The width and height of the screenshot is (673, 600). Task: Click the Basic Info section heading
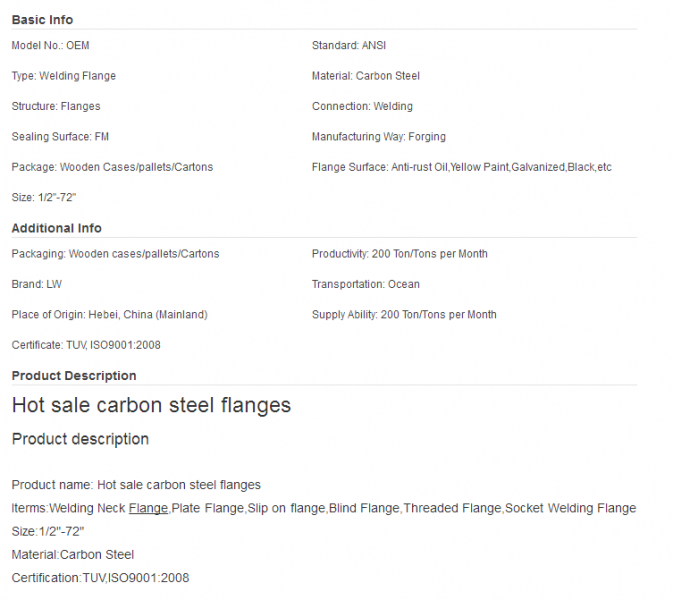42,20
